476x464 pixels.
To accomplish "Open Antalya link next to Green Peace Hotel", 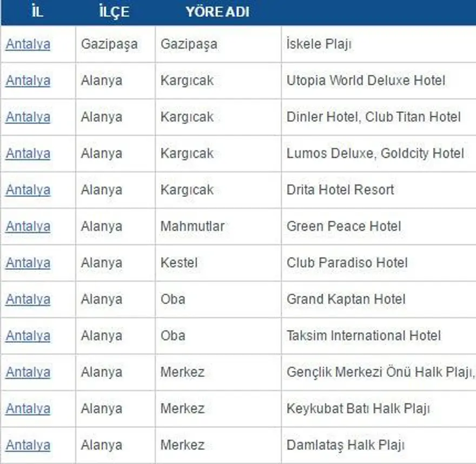I will pos(28,226).
